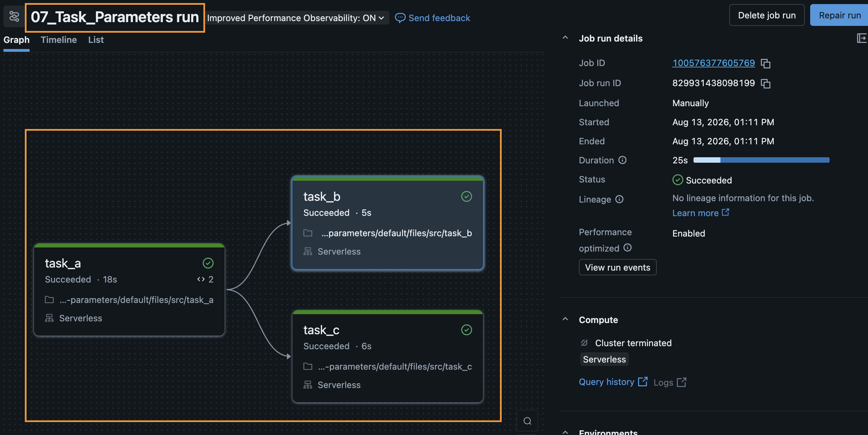868x435 pixels.
Task: Click the jobs workflow icon beside the title
Action: (14, 16)
